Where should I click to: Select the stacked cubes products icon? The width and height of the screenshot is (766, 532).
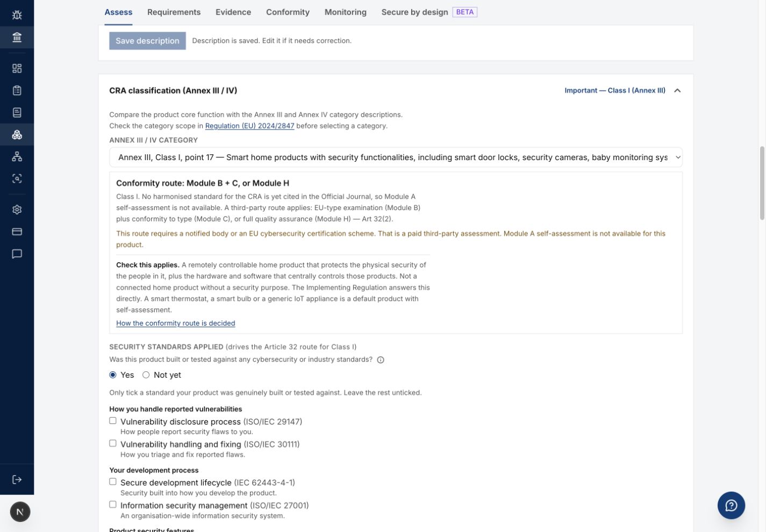tap(17, 134)
